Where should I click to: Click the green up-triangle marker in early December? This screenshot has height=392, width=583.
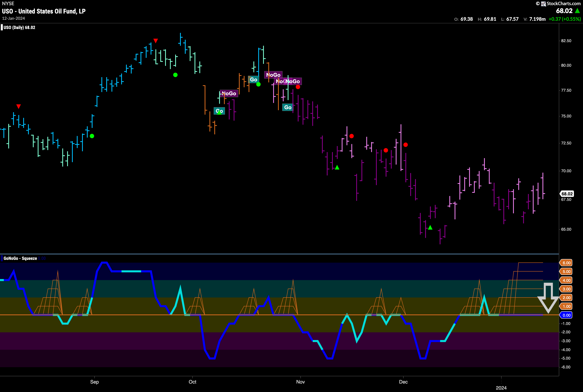[x=430, y=227]
